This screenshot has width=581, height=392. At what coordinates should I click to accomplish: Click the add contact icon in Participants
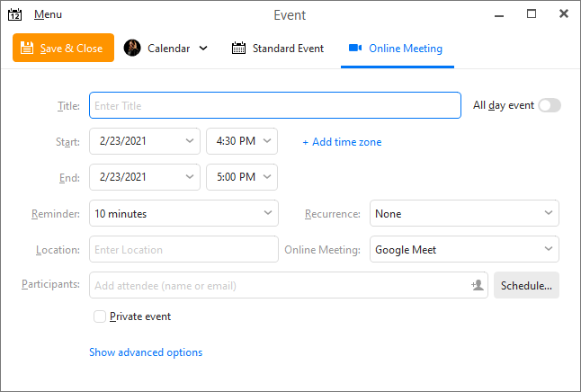click(478, 285)
